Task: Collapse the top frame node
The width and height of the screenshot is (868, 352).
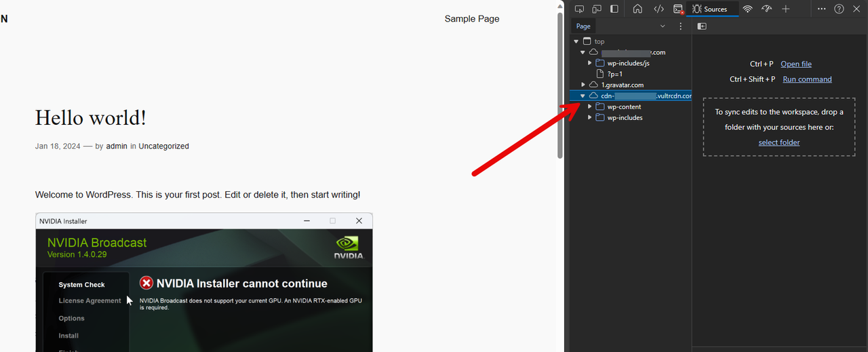Action: tap(576, 41)
